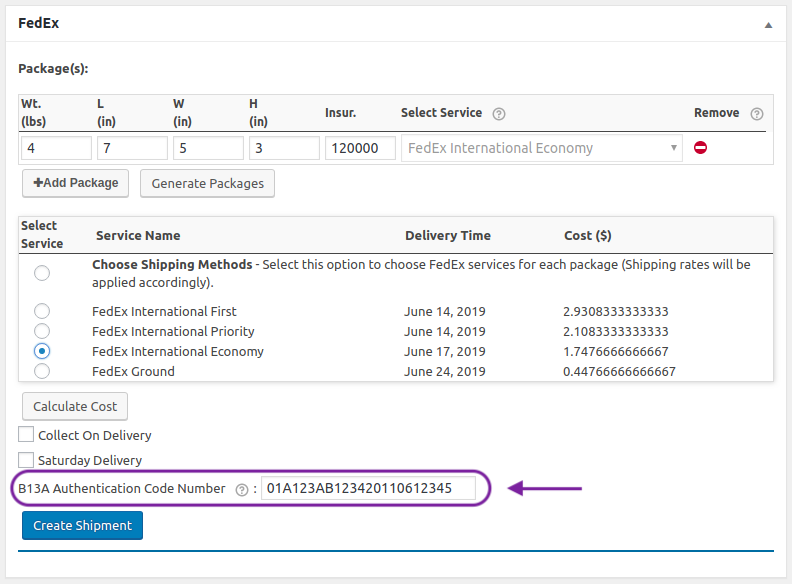Click the width input field with value 5
This screenshot has height=584, width=792.
208,148
